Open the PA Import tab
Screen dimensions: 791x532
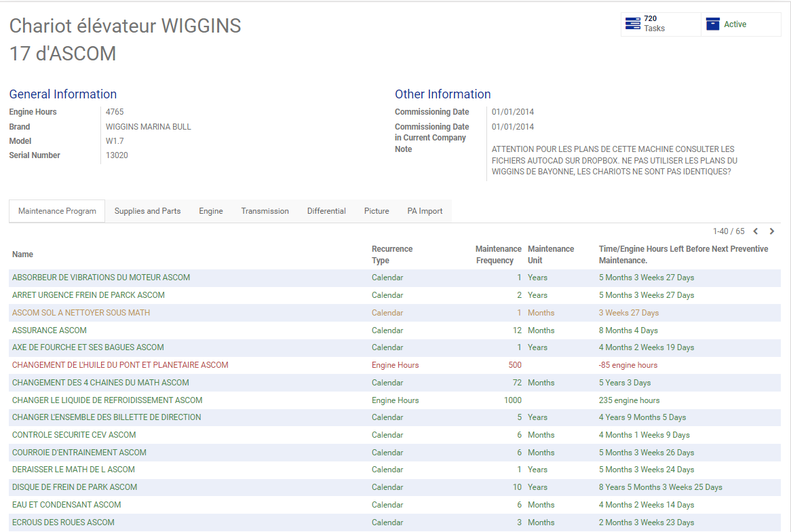(x=425, y=211)
